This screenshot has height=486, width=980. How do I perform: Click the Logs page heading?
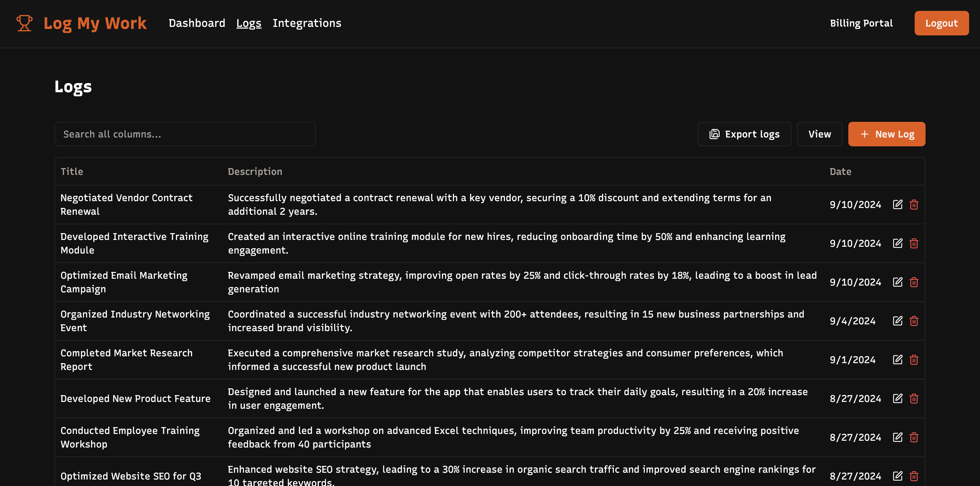tap(73, 87)
